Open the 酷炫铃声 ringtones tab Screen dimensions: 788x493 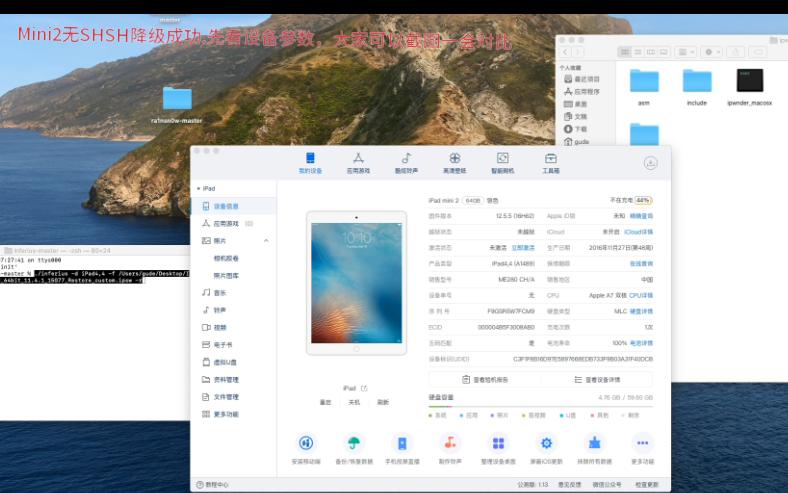click(x=406, y=163)
